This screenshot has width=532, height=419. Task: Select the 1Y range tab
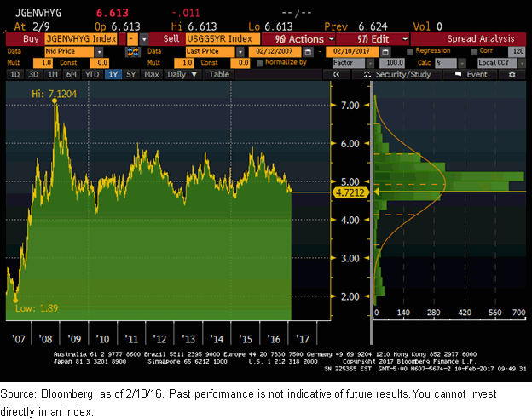[x=113, y=75]
